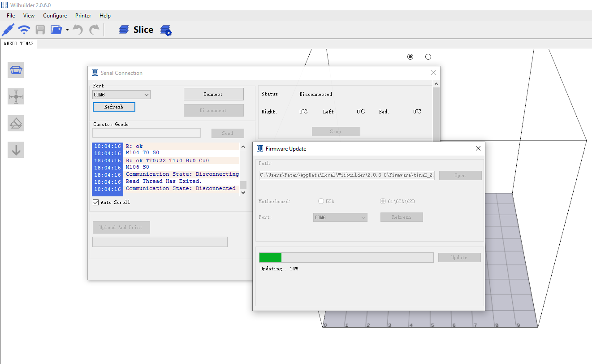Toggle the Auto Scroll checkbox
Viewport: 592px width, 364px height.
point(95,202)
